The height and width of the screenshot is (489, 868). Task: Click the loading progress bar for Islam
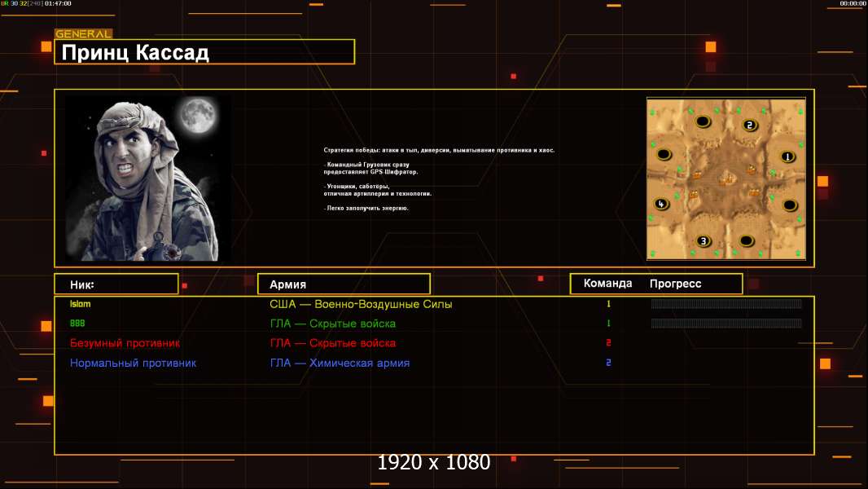[726, 304]
